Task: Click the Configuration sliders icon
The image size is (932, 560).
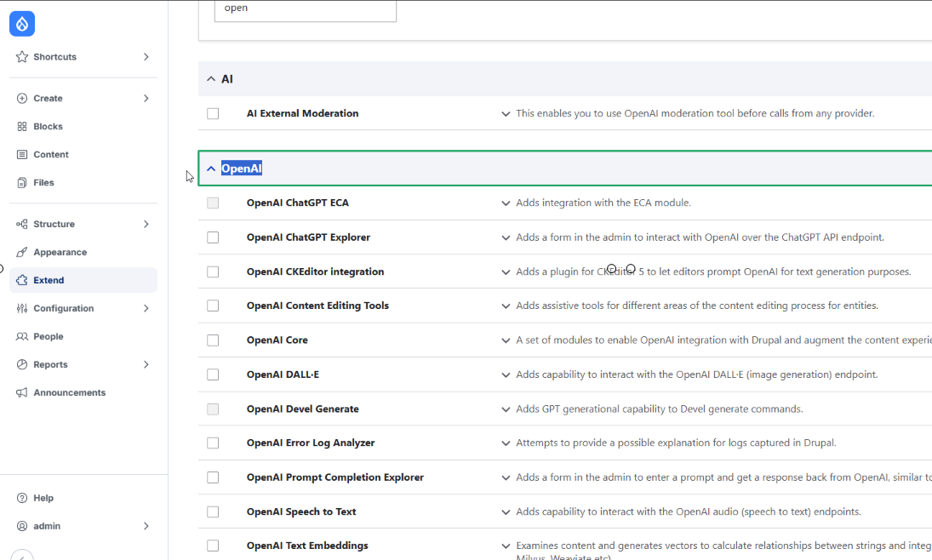Action: pos(22,309)
